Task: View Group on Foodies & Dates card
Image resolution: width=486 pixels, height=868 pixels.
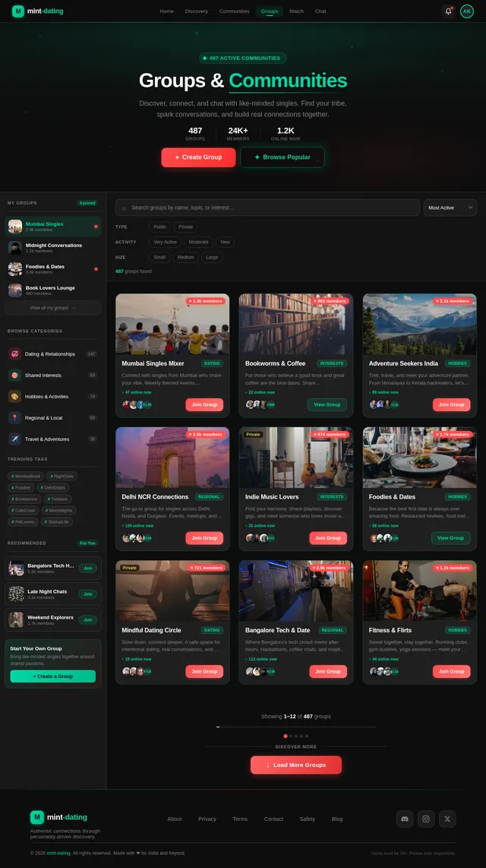Action: click(450, 538)
